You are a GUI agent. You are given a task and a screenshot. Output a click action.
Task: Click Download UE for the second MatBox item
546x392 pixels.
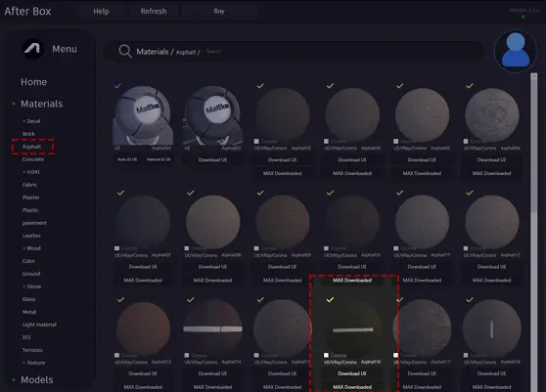click(x=212, y=159)
